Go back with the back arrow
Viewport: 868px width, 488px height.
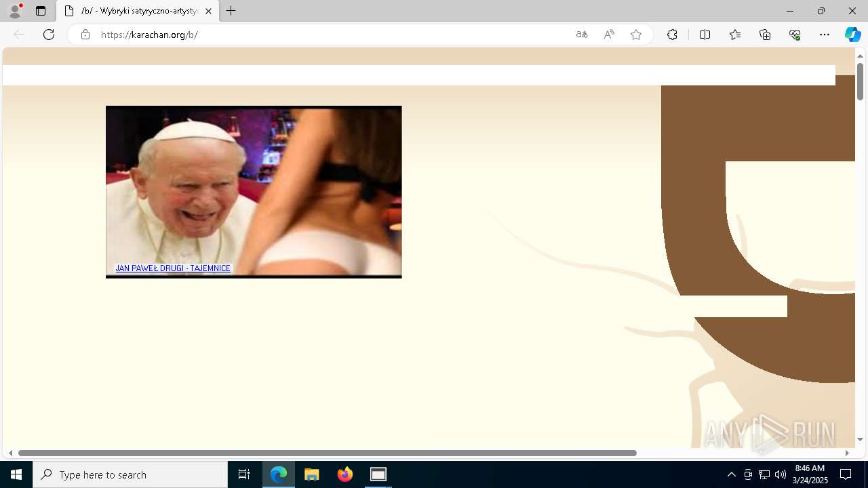tap(19, 35)
